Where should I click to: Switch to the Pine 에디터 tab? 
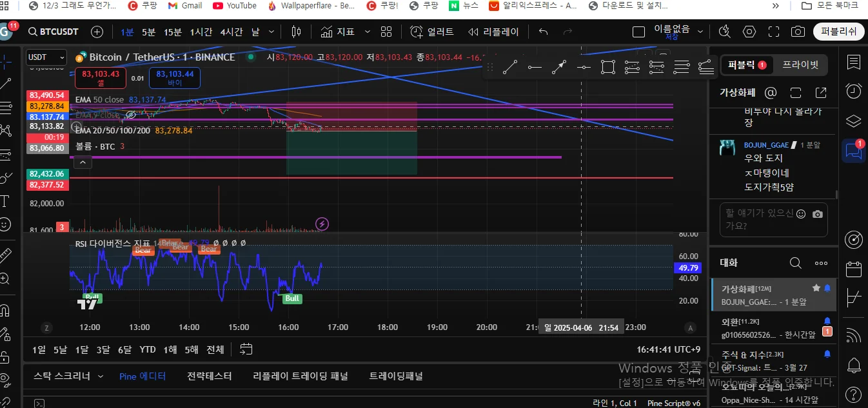click(143, 376)
